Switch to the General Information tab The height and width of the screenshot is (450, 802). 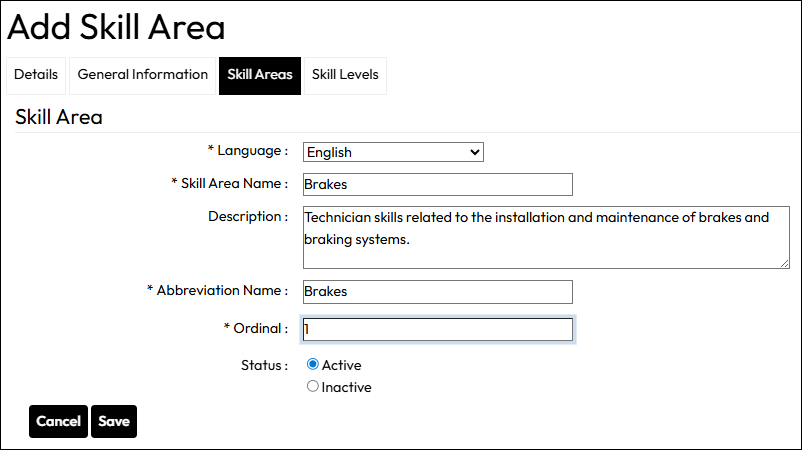click(143, 75)
